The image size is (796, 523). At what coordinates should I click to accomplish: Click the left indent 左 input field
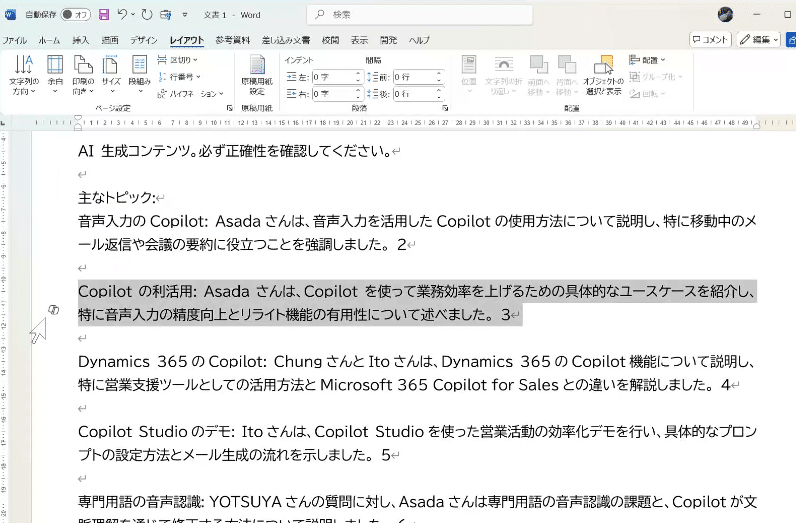333,77
